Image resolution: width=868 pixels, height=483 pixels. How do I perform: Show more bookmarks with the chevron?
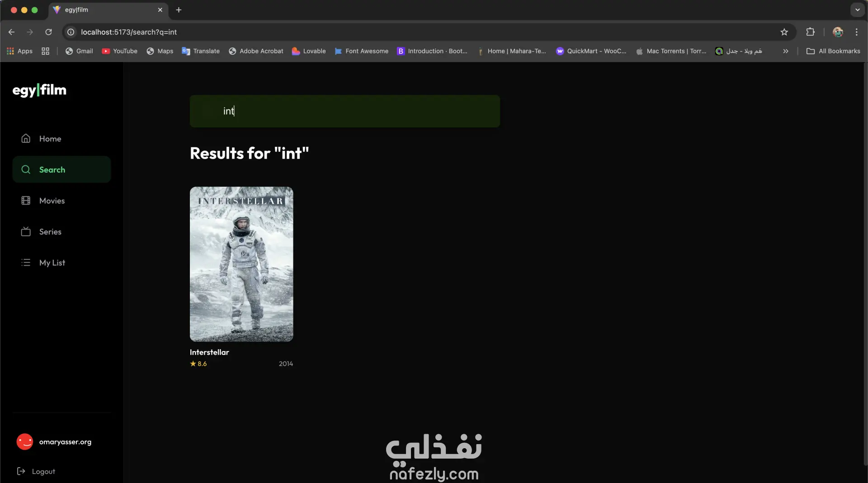pyautogui.click(x=786, y=51)
